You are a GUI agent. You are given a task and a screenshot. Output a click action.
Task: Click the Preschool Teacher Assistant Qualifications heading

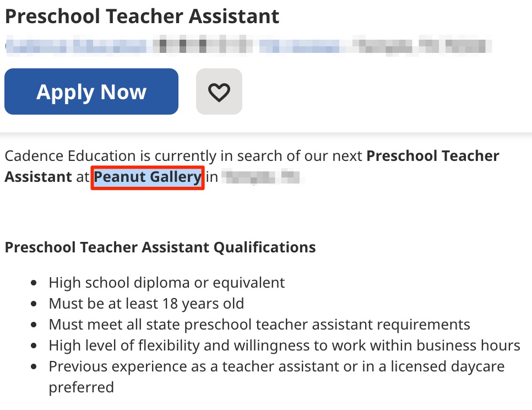pos(160,247)
